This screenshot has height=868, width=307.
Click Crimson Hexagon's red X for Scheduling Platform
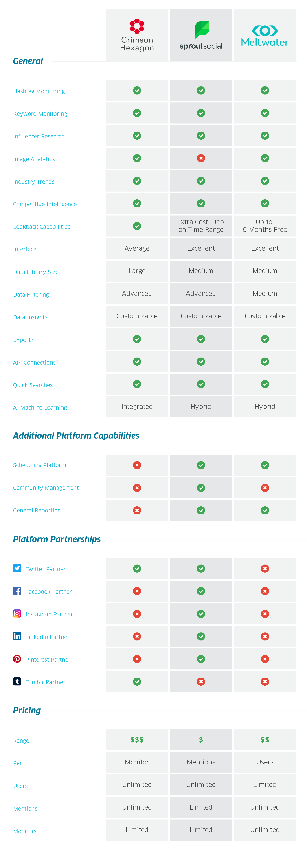coord(137,465)
